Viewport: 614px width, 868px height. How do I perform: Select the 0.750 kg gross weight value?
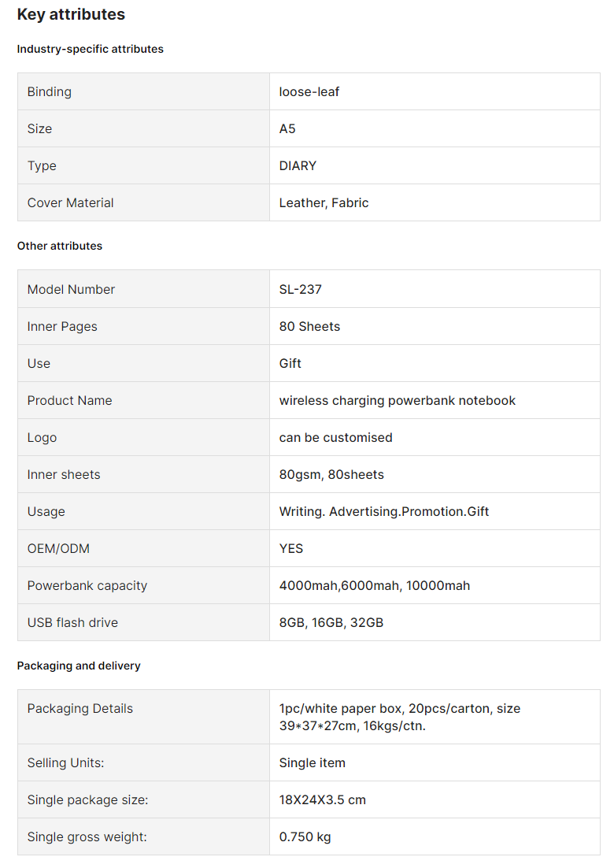pos(305,837)
